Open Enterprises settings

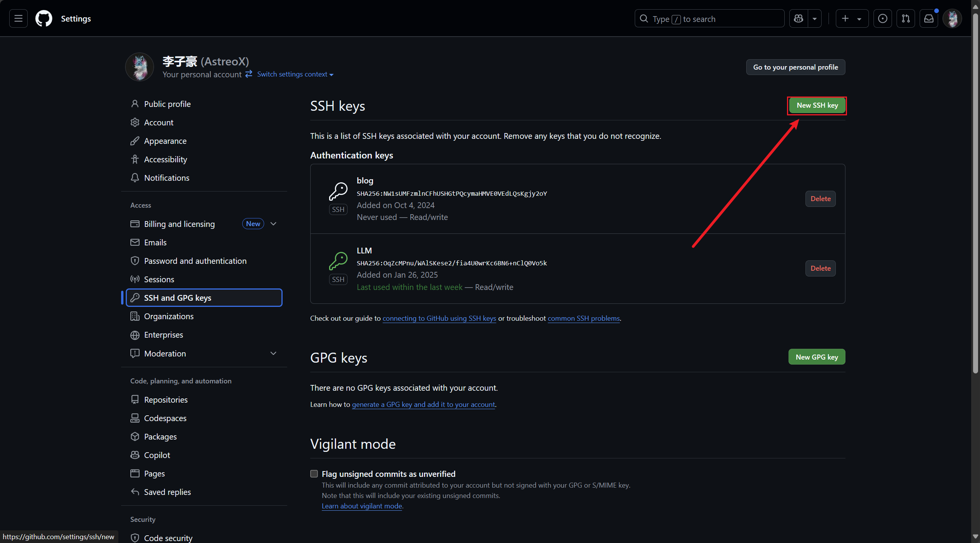[x=204, y=335]
